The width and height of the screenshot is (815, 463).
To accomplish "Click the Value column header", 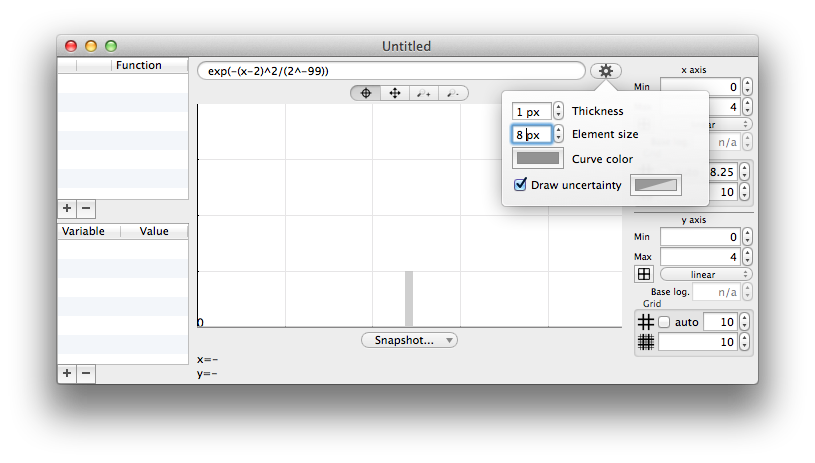I will pos(154,231).
